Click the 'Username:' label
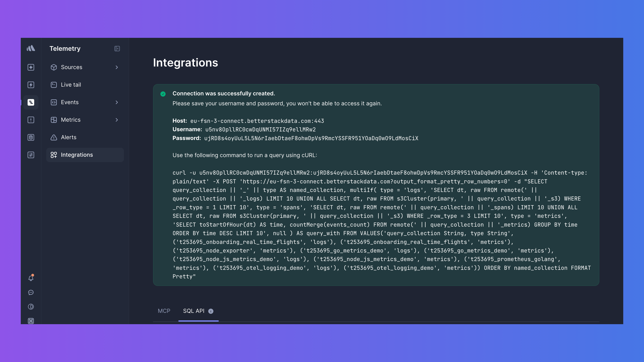This screenshot has height=362, width=644. (x=187, y=129)
